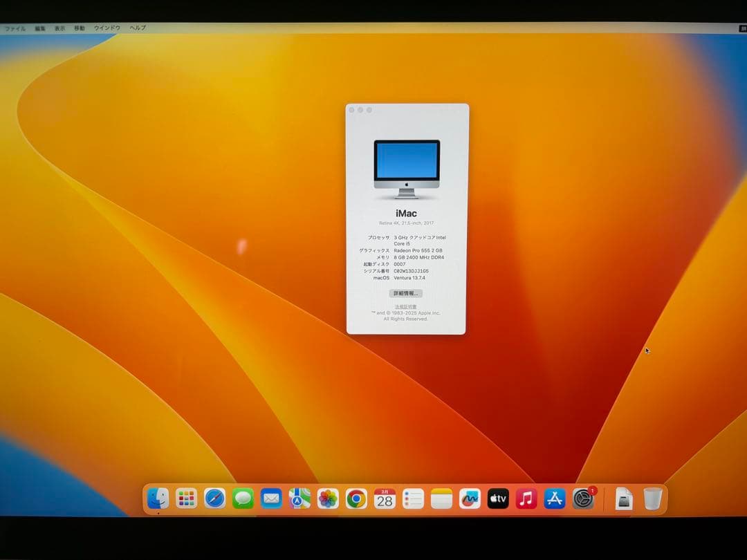Open Finder from the Dock
This screenshot has width=747, height=560.
coord(158,498)
